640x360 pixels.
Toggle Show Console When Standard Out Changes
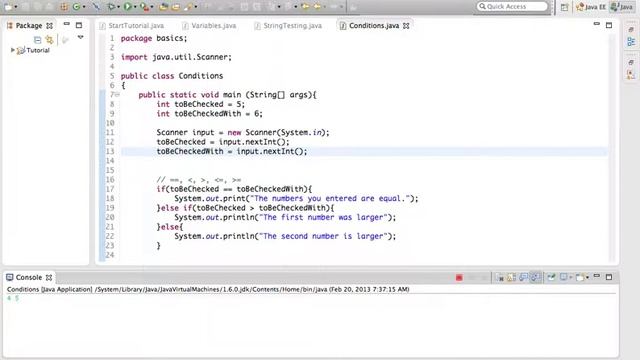[523, 278]
